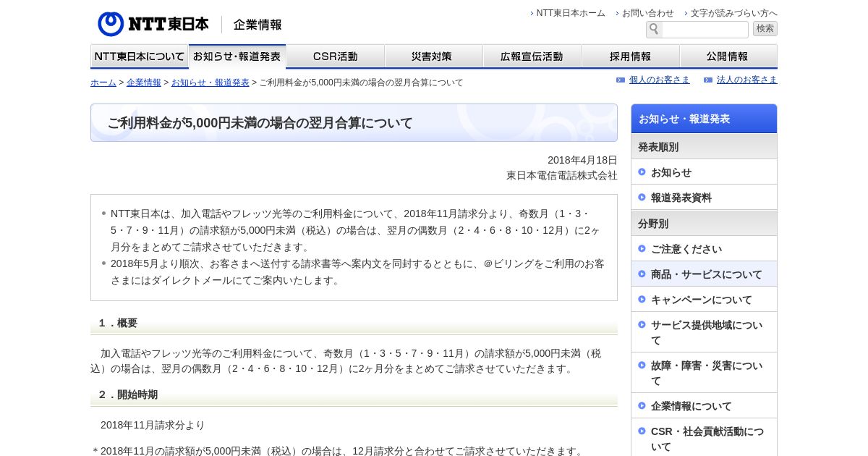Click the NTT東日本 logo
The height and width of the screenshot is (456, 868).
click(153, 24)
